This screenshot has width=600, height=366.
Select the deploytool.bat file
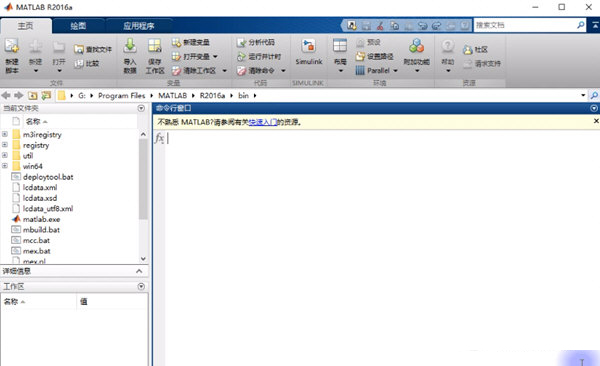48,177
